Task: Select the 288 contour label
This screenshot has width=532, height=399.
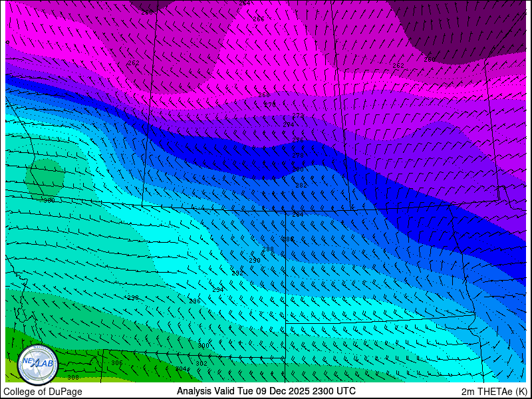Action: [268, 249]
